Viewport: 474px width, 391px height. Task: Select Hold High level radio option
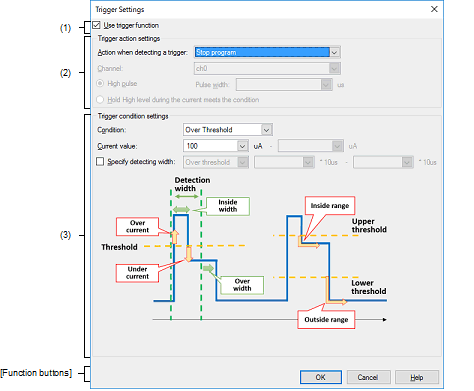100,100
